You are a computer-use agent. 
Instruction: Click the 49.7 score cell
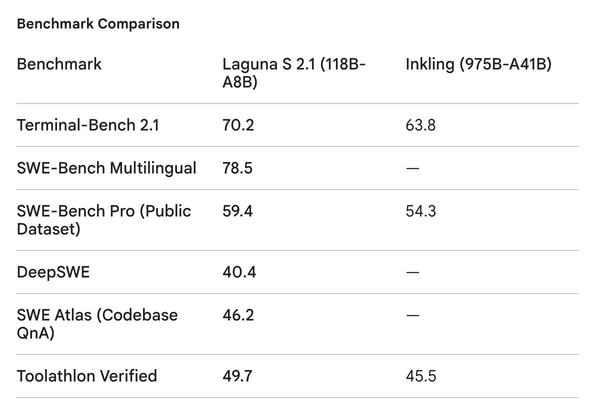(237, 376)
